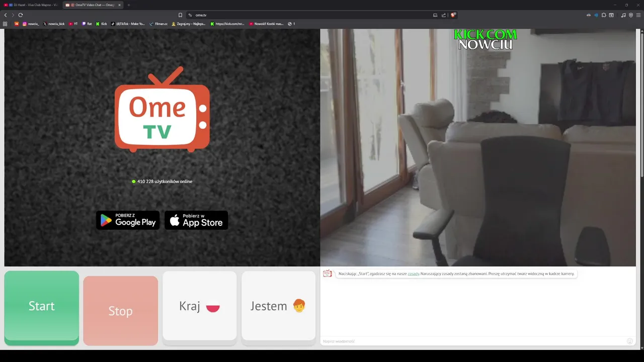Click the share page icon

pyautogui.click(x=444, y=15)
